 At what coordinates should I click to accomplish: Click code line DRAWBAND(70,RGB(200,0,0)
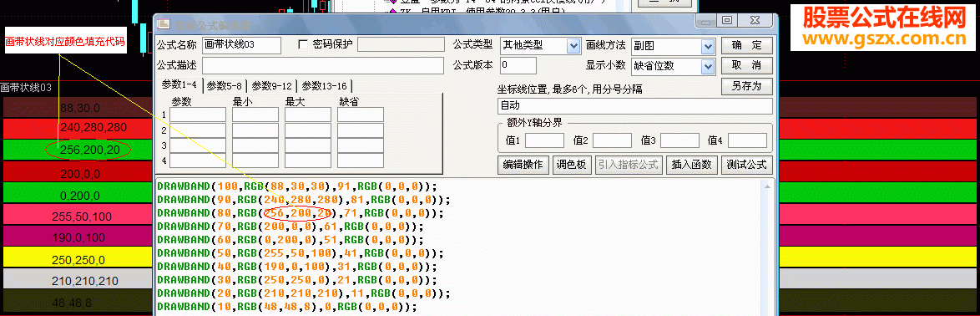click(290, 226)
